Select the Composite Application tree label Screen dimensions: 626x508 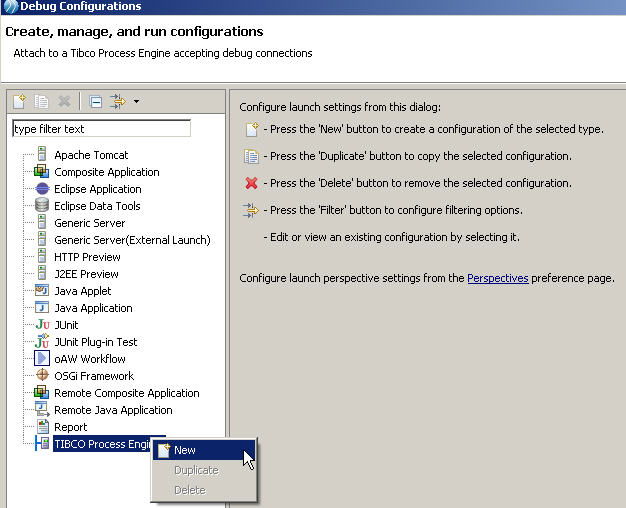tap(107, 172)
